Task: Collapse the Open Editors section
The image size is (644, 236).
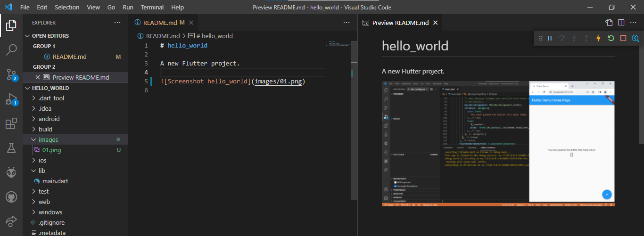Action: pos(50,36)
